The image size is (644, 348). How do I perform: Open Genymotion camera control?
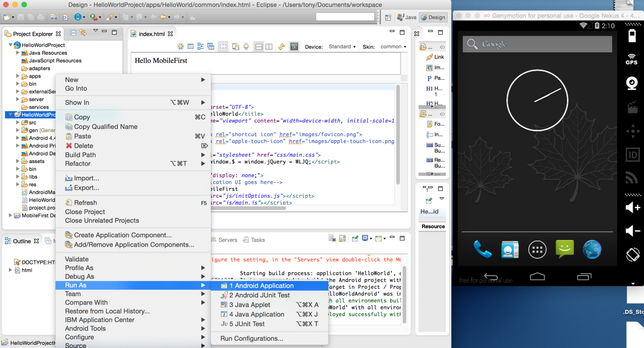point(632,83)
